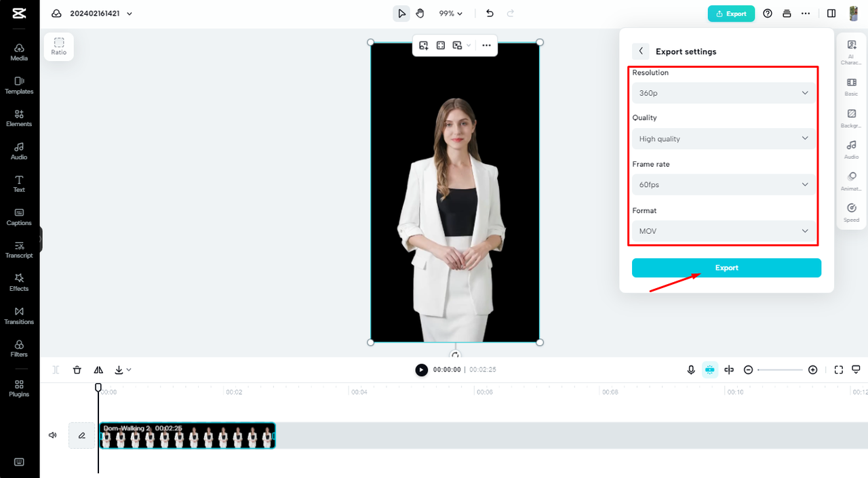868x478 pixels.
Task: Click the CapCut logo icon
Action: pyautogui.click(x=19, y=14)
